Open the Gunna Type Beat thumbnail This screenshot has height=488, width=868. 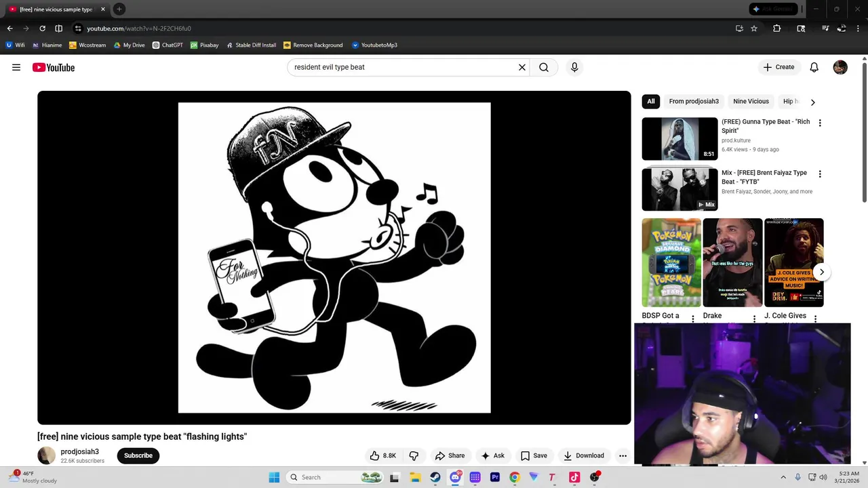[x=679, y=139]
